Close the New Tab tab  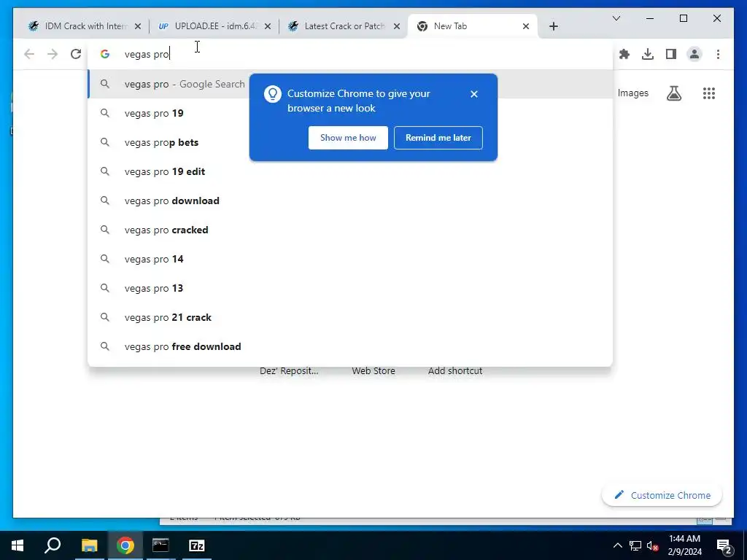click(x=526, y=26)
